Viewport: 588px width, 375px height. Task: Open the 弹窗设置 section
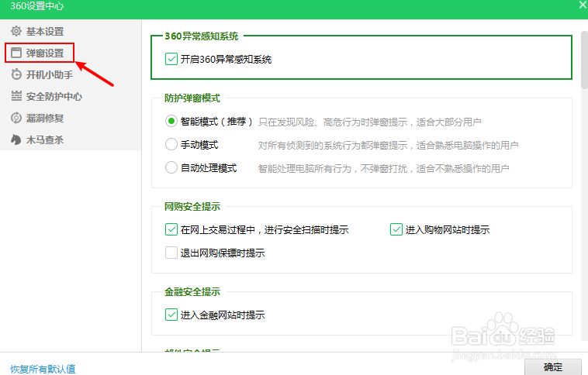45,53
